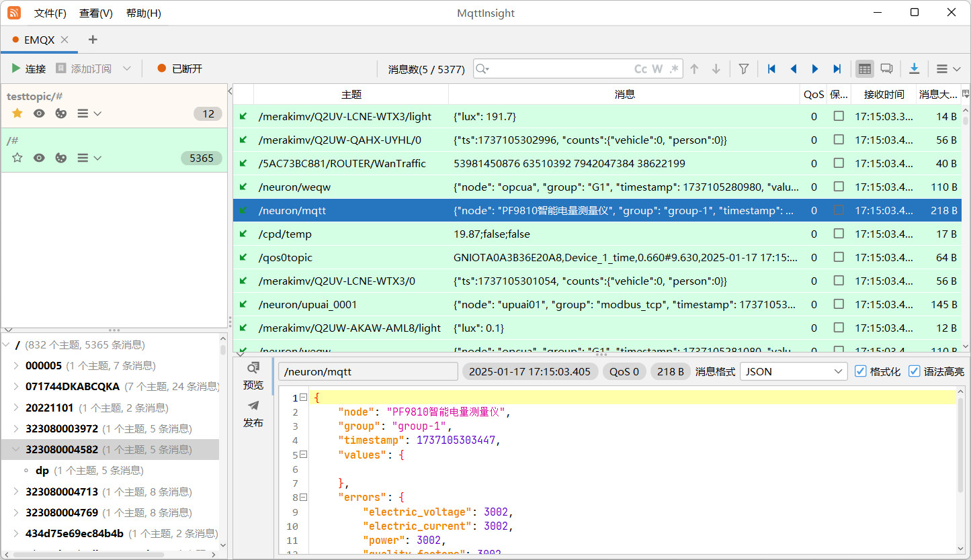Open the 帮助(H) menu
The width and height of the screenshot is (971, 560).
(x=143, y=13)
